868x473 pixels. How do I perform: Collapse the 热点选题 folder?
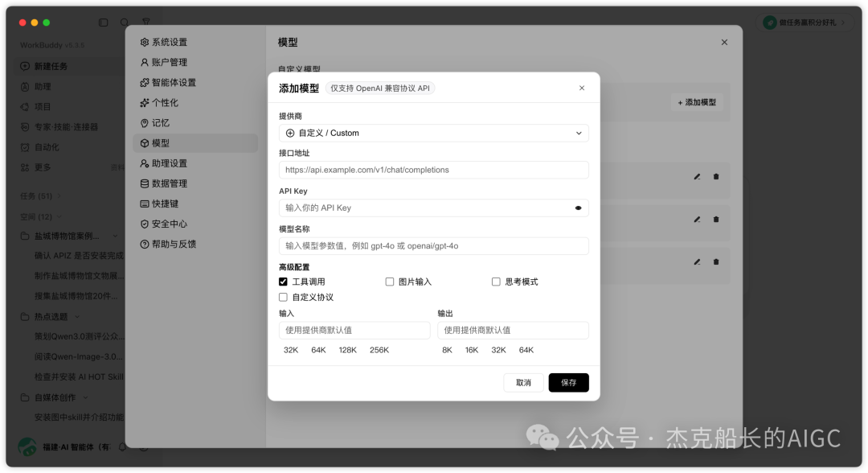point(77,317)
